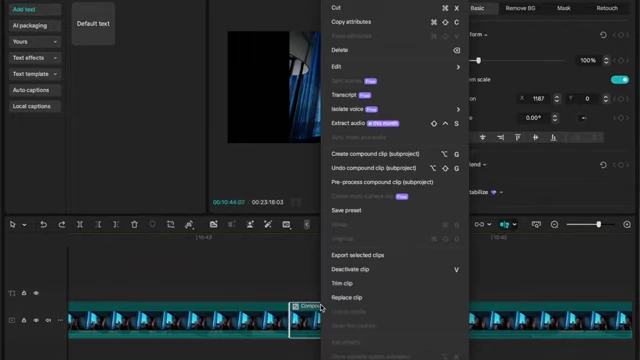
Task: Open Local captions
Action: point(35,107)
